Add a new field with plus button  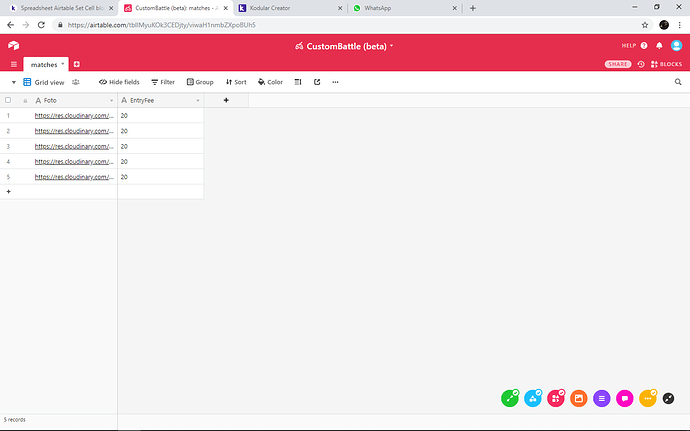click(226, 100)
